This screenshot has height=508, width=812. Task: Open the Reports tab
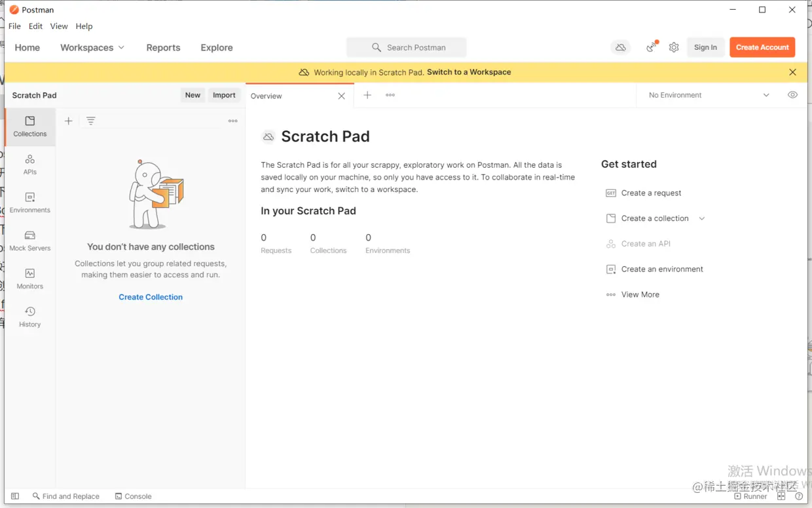[x=163, y=47]
